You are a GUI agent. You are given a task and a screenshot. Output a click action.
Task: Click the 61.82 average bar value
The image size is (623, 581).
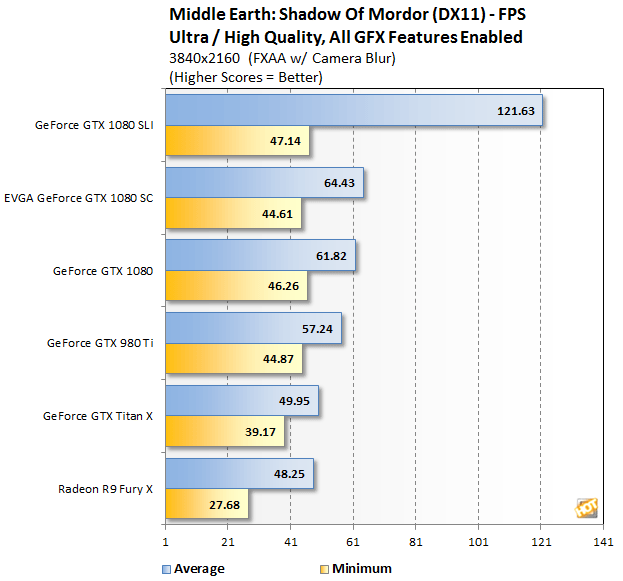331,256
